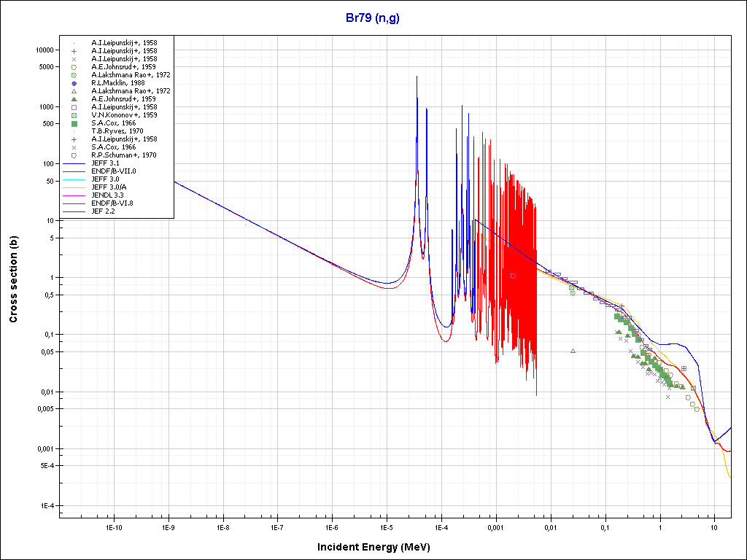Screen dimensions: 747x560
Task: Select the Incident Energy (MeV) axis label
Action: point(373,547)
